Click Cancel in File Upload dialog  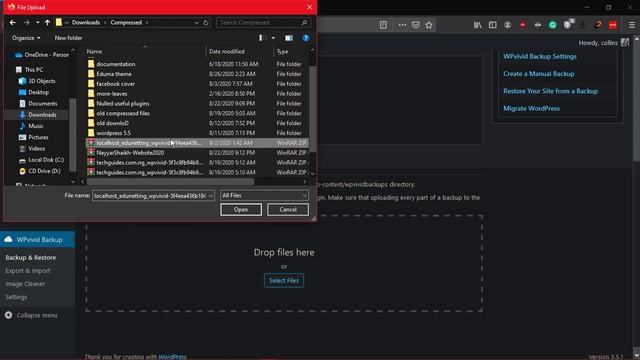pos(288,209)
